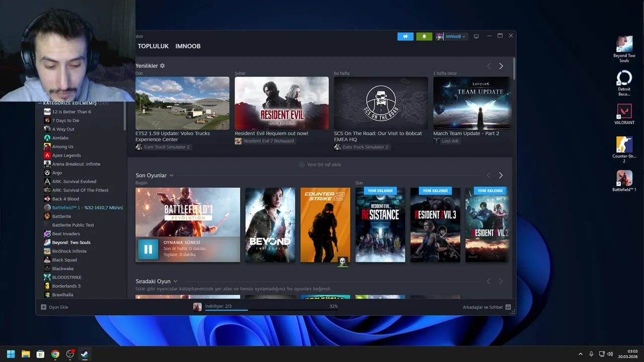
Task: Click the library list scrollbar
Action: (125, 116)
